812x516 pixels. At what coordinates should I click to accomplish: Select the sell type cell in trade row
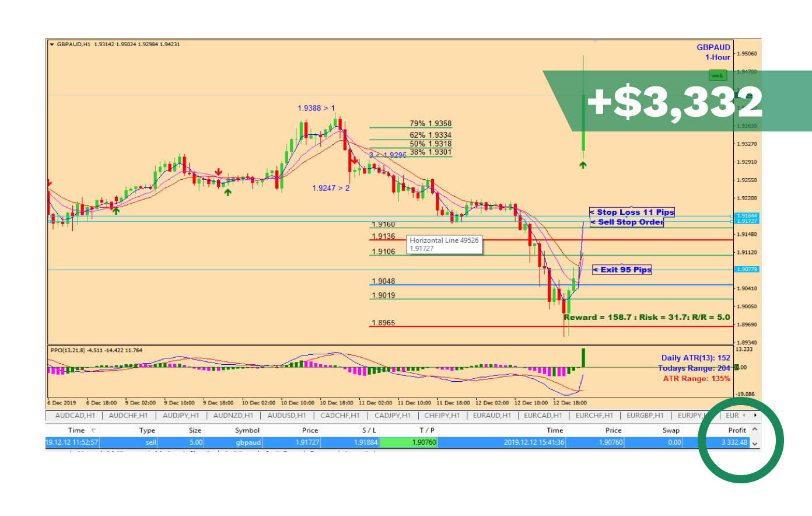129,442
